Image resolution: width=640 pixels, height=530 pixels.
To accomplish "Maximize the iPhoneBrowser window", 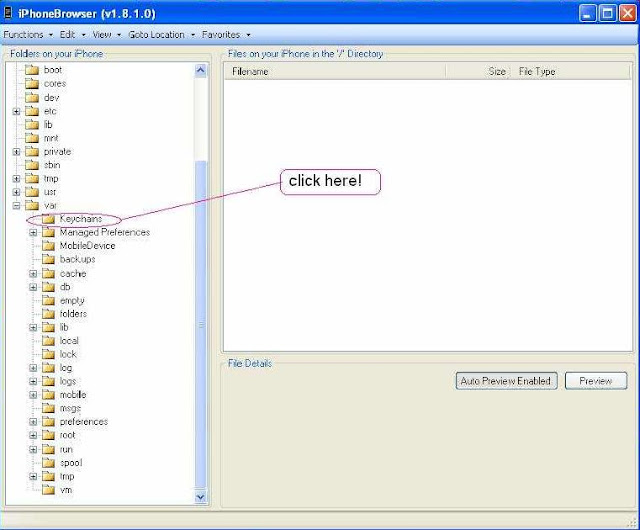I will 607,13.
